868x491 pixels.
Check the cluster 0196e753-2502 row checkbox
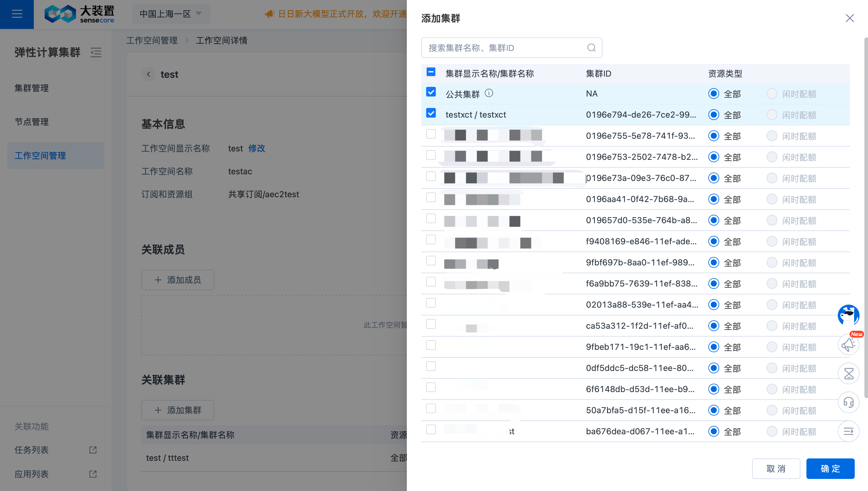coord(431,155)
